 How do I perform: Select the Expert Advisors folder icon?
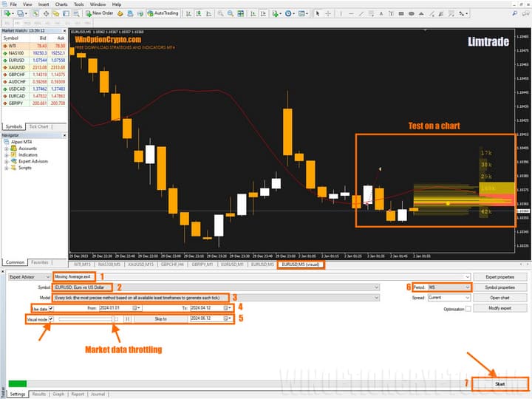tap(13, 161)
